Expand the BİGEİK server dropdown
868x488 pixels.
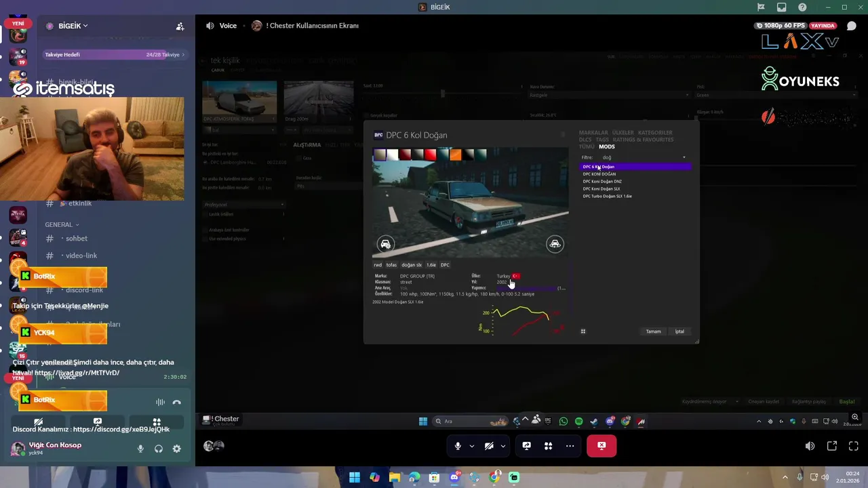tap(85, 26)
